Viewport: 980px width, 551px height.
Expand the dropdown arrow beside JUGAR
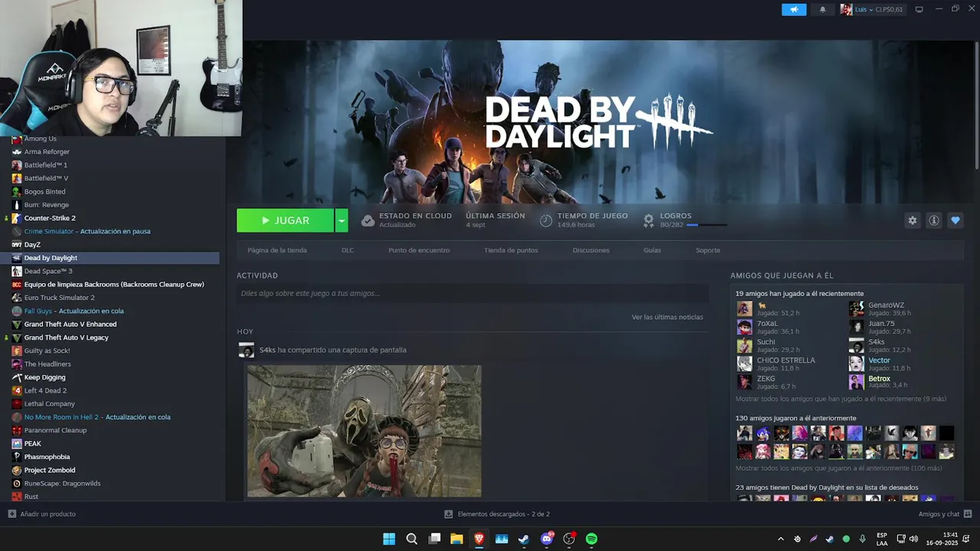coord(341,220)
